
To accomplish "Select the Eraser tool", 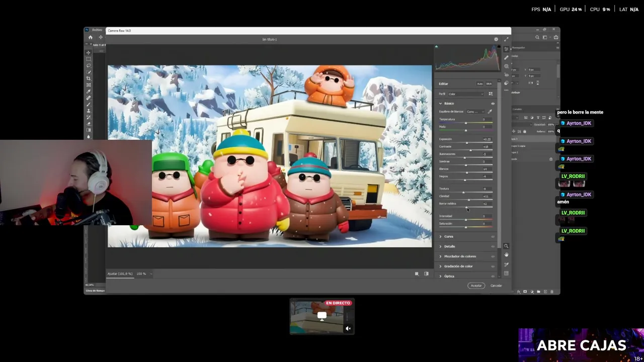I will click(89, 124).
